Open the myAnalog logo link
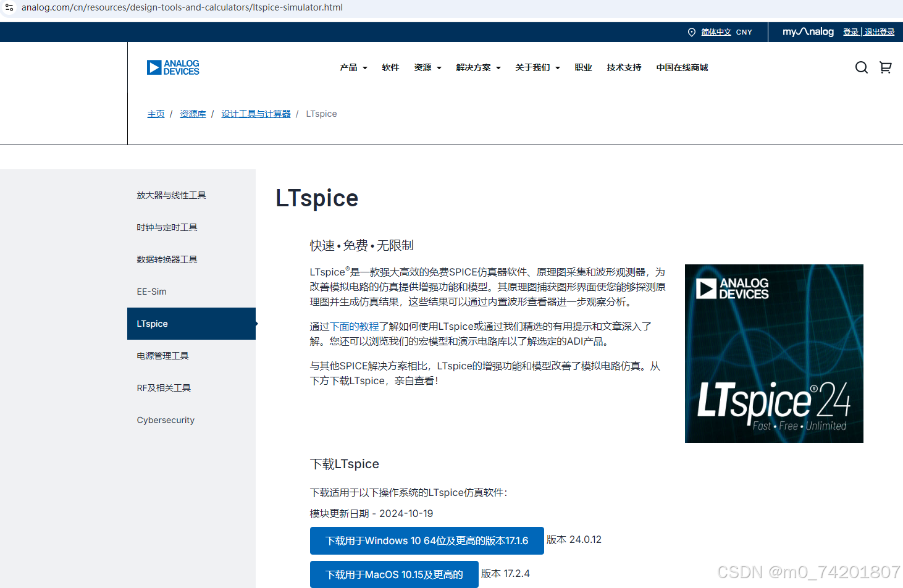 [x=808, y=31]
